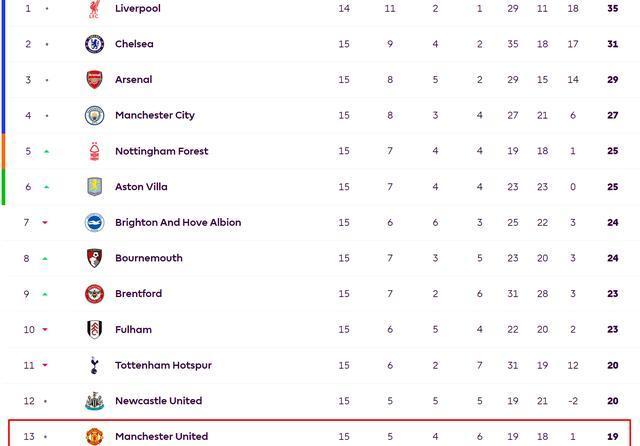This screenshot has width=640, height=446.
Task: Open Brighton And Hove Albion team page
Action: [x=178, y=222]
